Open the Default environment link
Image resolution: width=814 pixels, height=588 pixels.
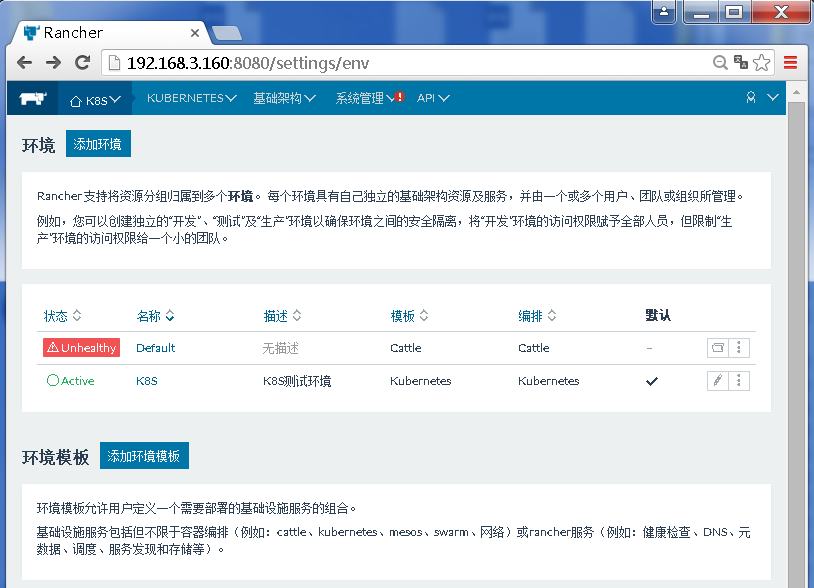click(155, 348)
